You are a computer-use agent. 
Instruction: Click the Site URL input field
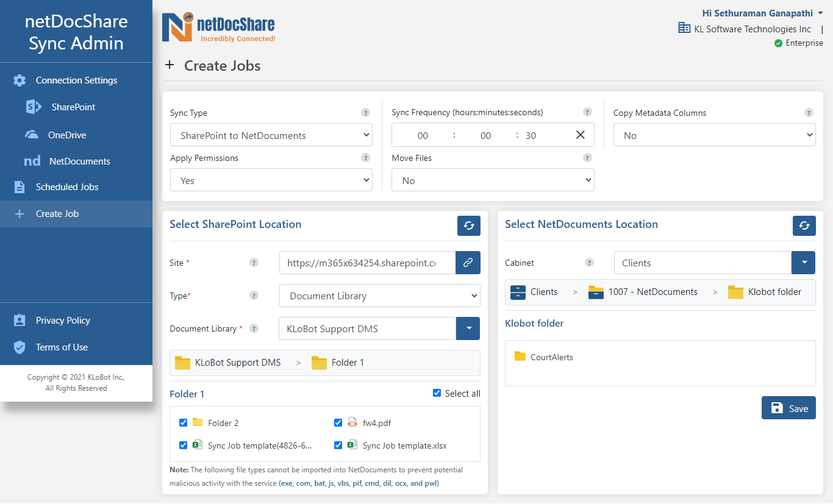(368, 263)
